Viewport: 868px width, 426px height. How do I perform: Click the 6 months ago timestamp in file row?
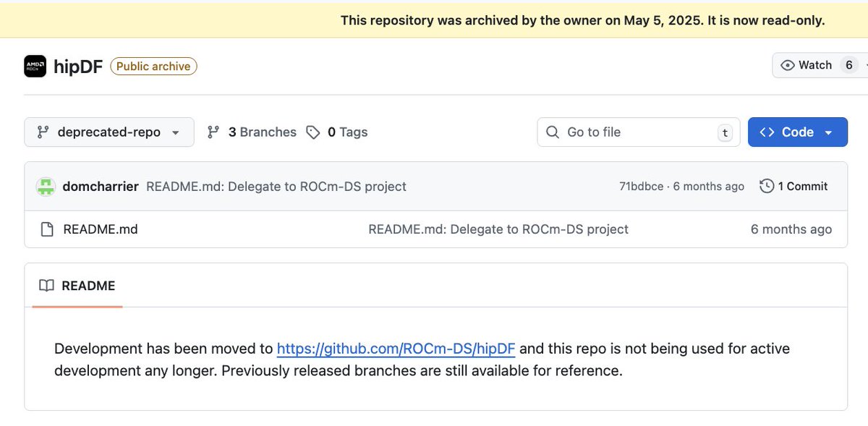tap(791, 229)
